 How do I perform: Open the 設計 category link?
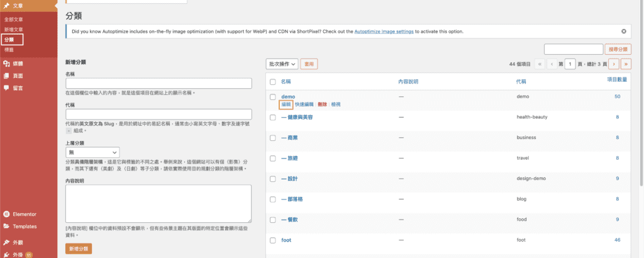(289, 179)
